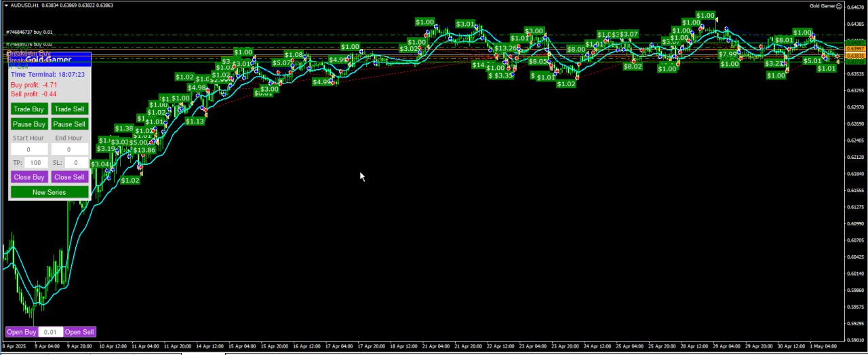
Task: Click the $5.01 profit label
Action: point(812,61)
